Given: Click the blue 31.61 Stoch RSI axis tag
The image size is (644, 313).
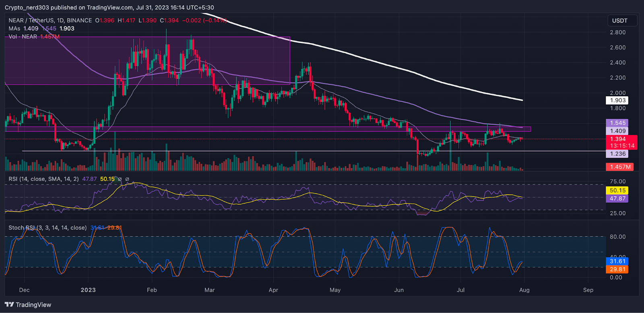Looking at the screenshot, I should [617, 261].
